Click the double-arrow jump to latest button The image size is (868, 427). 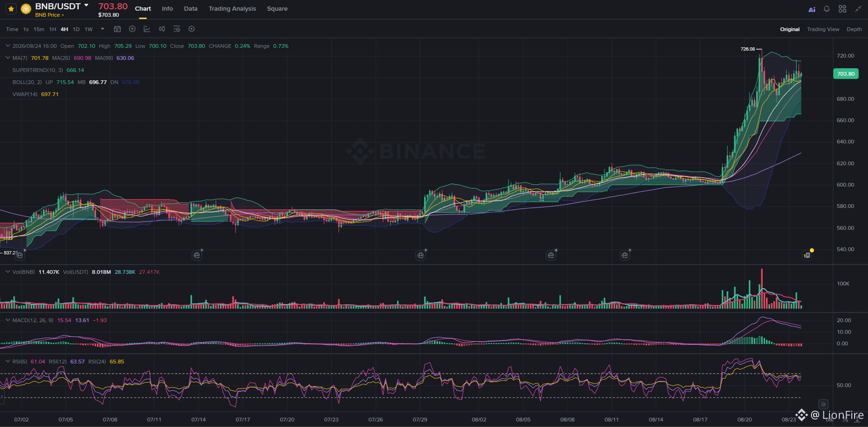[x=823, y=404]
